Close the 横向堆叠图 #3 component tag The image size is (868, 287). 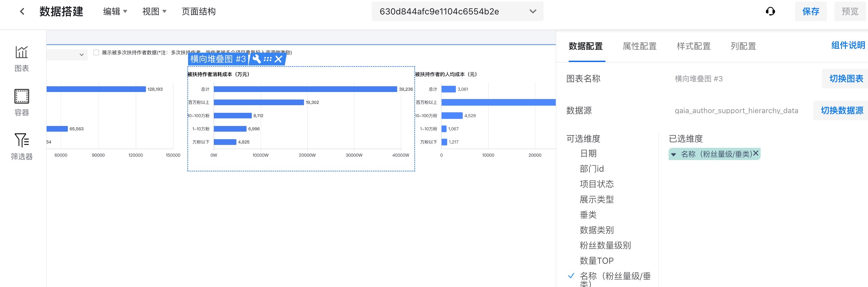click(278, 59)
